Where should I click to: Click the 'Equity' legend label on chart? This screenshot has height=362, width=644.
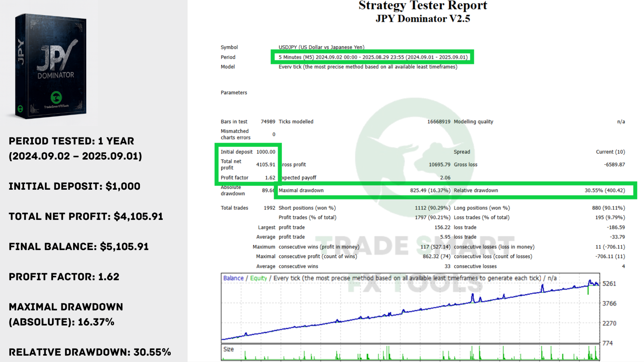(259, 278)
